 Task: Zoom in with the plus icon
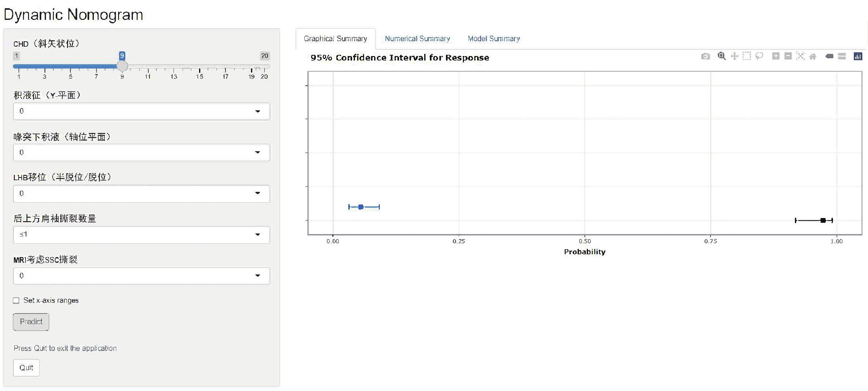point(776,56)
